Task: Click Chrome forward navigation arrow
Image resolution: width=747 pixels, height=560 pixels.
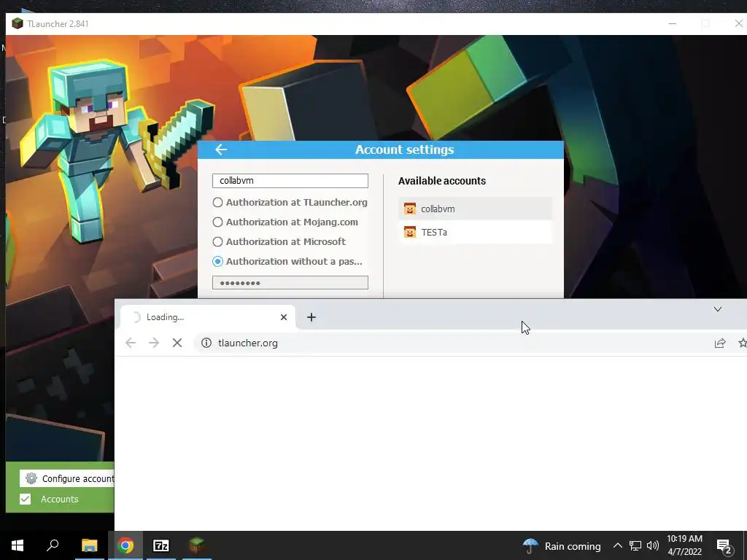Action: click(153, 343)
